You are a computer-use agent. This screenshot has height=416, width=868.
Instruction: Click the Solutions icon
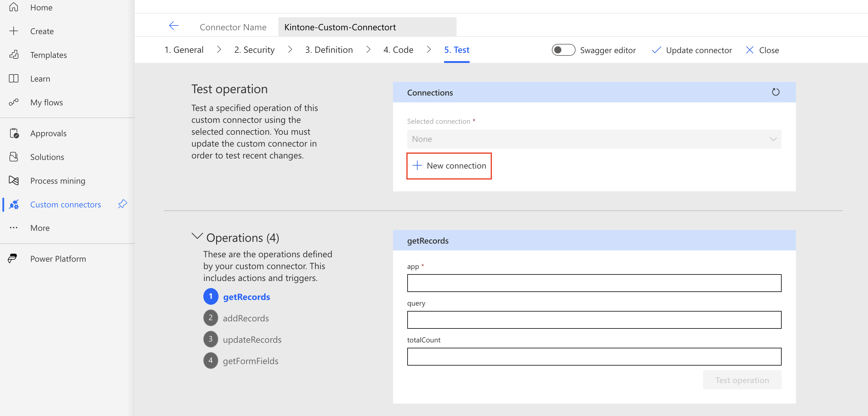(x=13, y=157)
